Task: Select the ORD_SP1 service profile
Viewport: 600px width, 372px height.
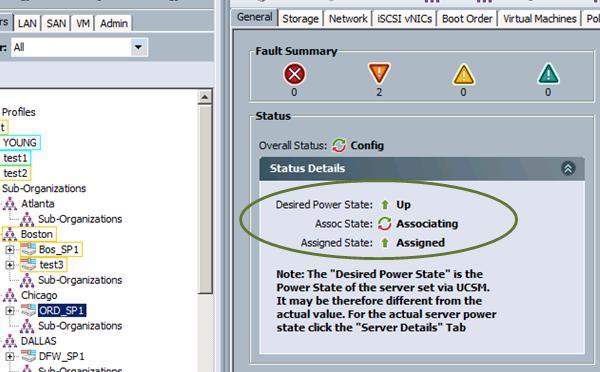Action: point(62,310)
